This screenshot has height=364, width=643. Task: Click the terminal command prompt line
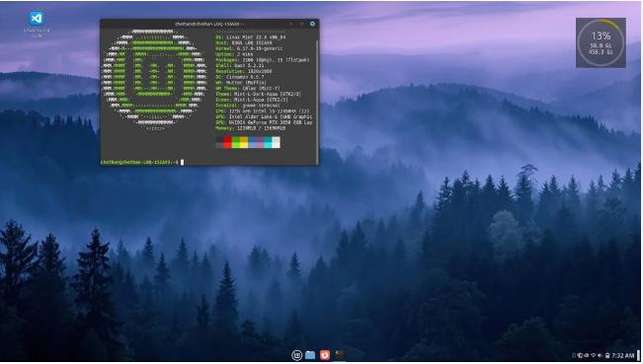coord(142,163)
